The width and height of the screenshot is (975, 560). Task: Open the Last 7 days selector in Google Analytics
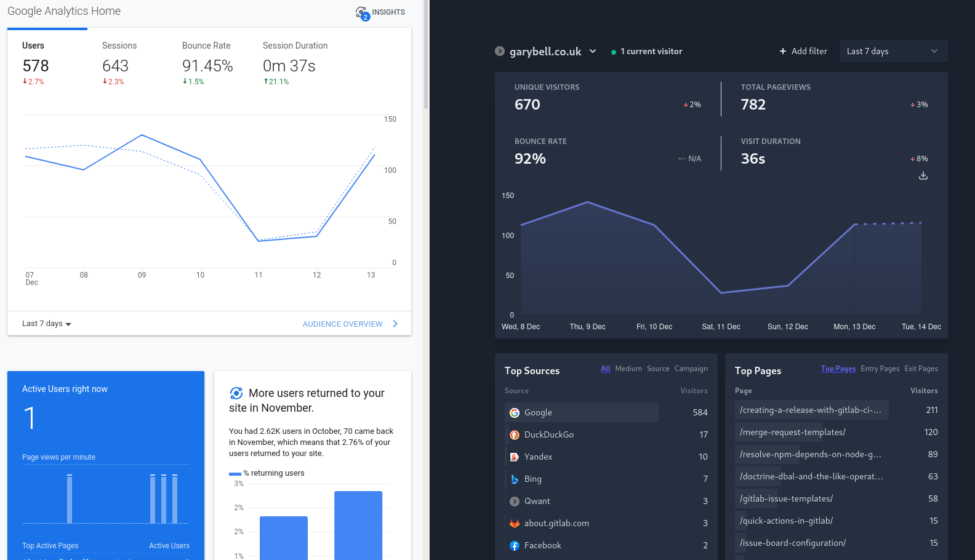point(47,324)
